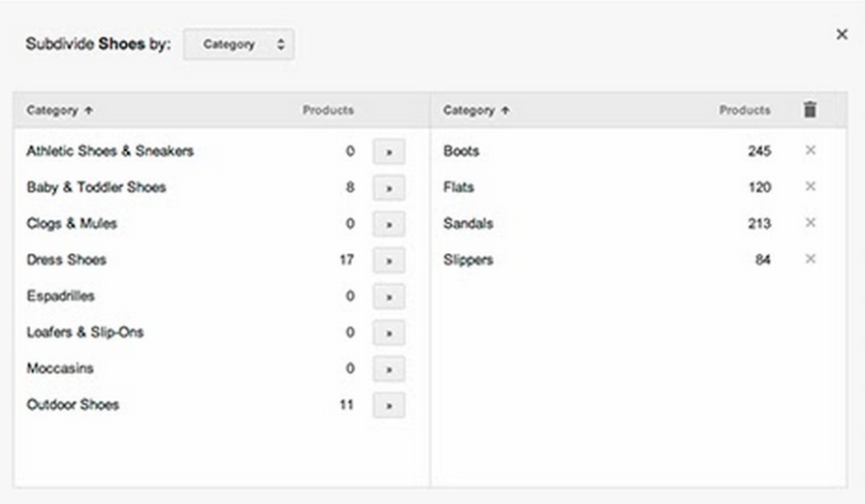865x504 pixels.
Task: Remove Sandals from selected categories
Action: [x=811, y=223]
